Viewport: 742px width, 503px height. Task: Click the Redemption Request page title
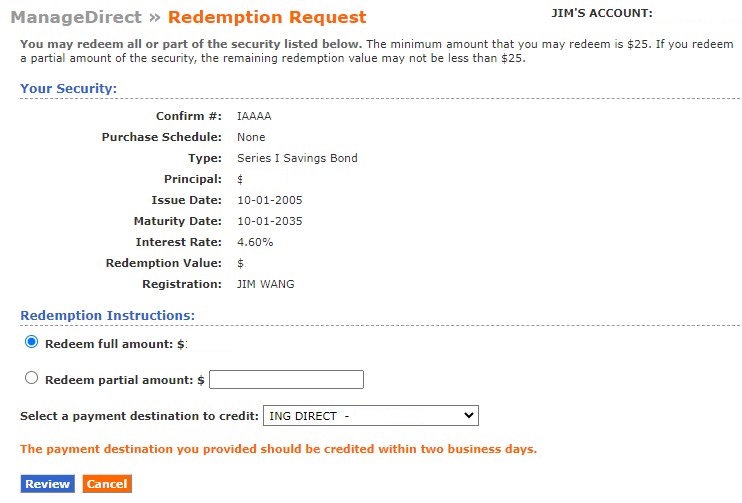(267, 17)
